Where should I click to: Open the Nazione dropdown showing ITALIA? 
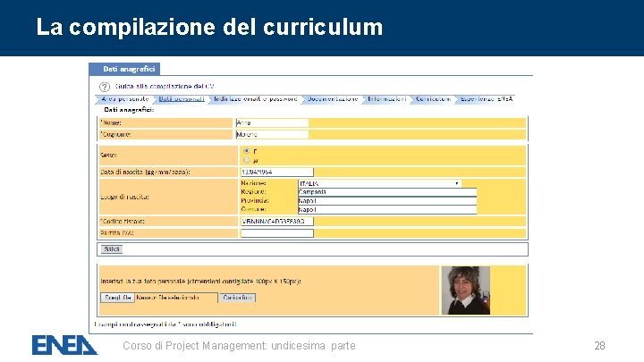pos(379,183)
